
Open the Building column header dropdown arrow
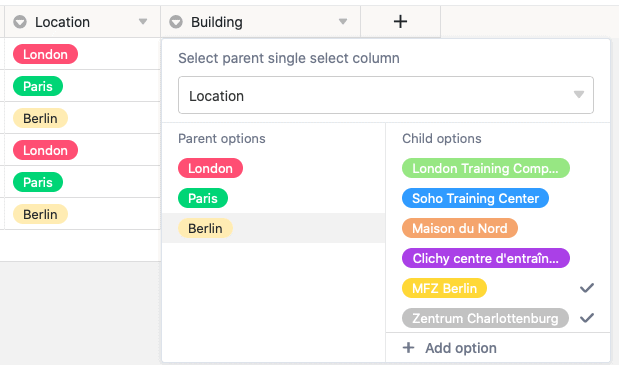[x=343, y=22]
